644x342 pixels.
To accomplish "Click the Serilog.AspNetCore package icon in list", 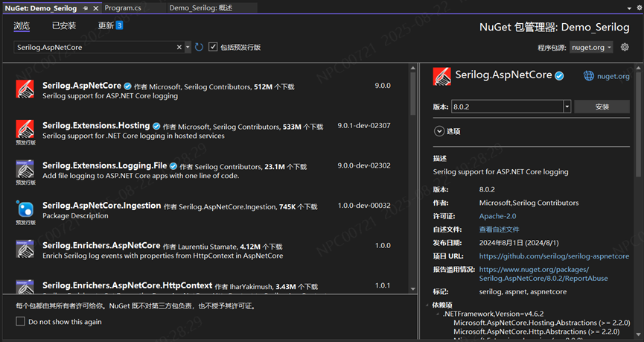I will 25,89.
